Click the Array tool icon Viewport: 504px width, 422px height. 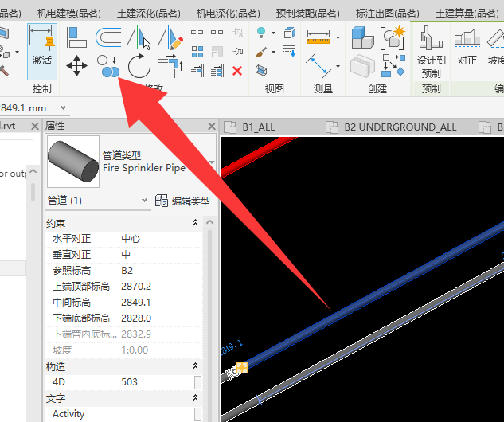click(x=197, y=52)
